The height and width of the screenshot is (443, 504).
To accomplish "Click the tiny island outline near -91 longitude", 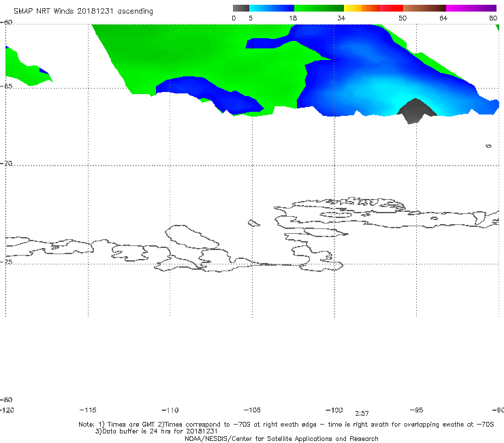I will pos(488,146).
